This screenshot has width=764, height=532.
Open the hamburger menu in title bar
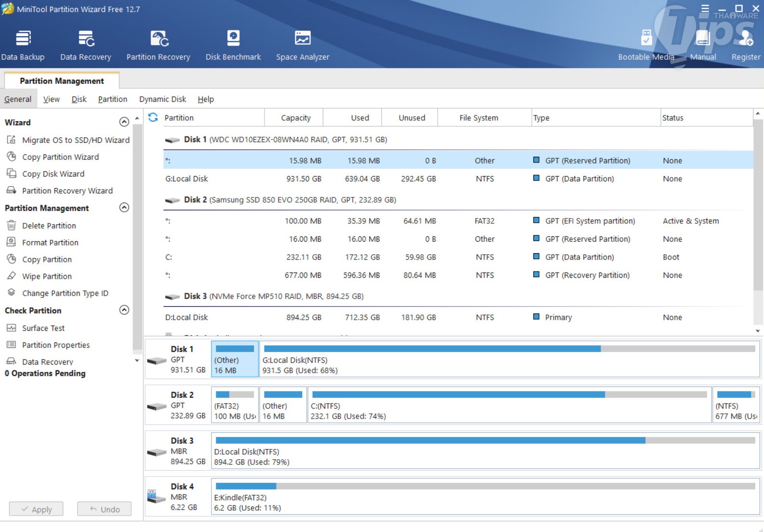(705, 9)
